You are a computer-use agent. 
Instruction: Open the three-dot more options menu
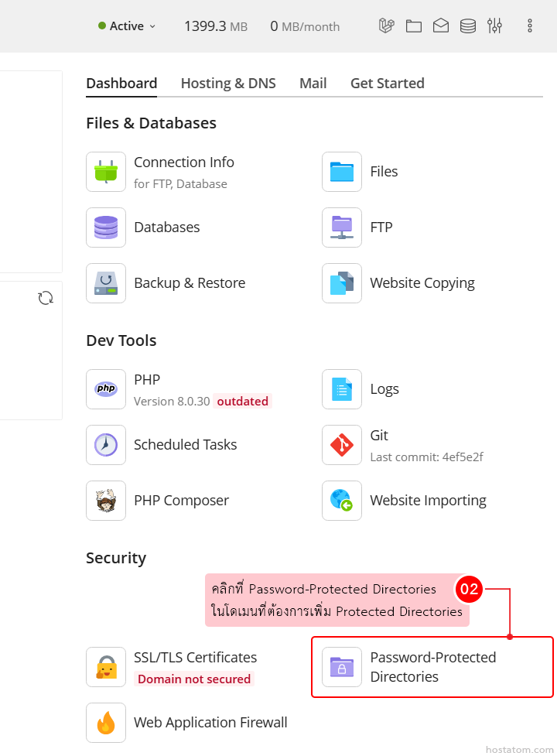[530, 26]
